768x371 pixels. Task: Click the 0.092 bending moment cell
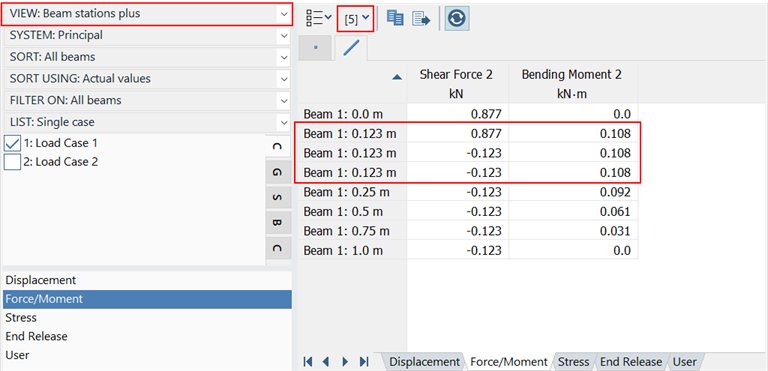573,192
